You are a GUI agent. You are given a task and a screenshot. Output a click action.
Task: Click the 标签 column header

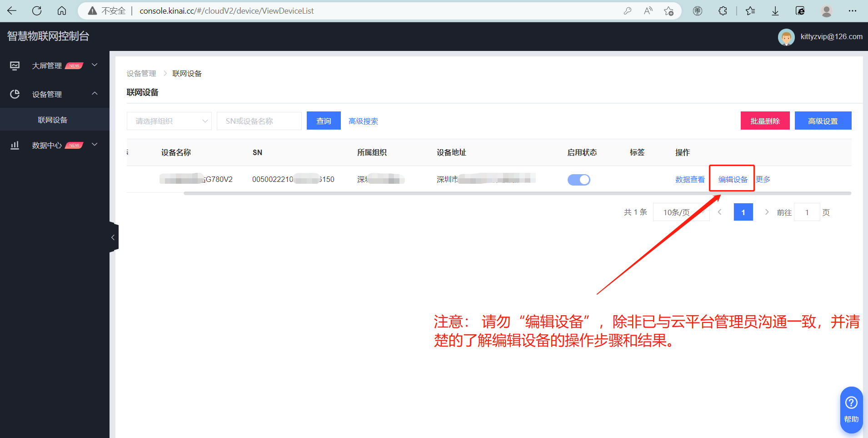pos(637,152)
